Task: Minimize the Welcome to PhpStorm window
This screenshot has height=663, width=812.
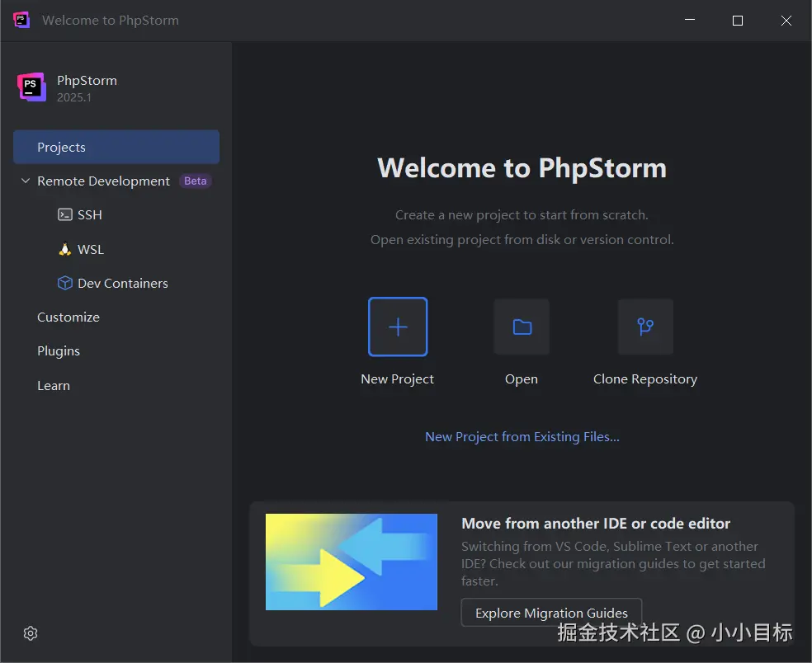Action: [690, 20]
